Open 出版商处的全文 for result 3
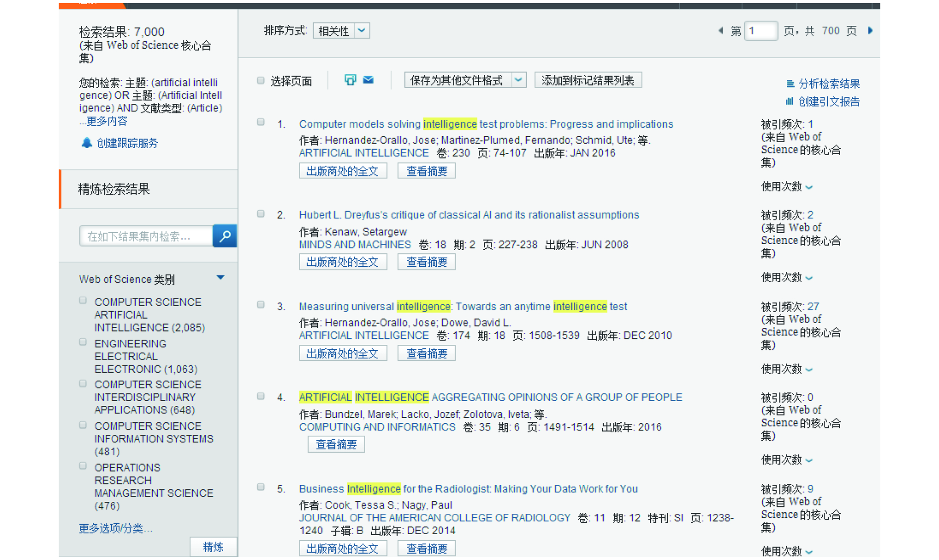Image resolution: width=939 pixels, height=560 pixels. 343,353
